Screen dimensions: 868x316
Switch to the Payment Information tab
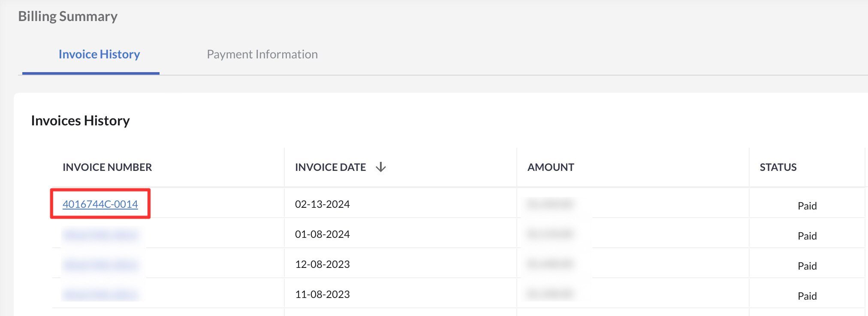click(x=262, y=55)
